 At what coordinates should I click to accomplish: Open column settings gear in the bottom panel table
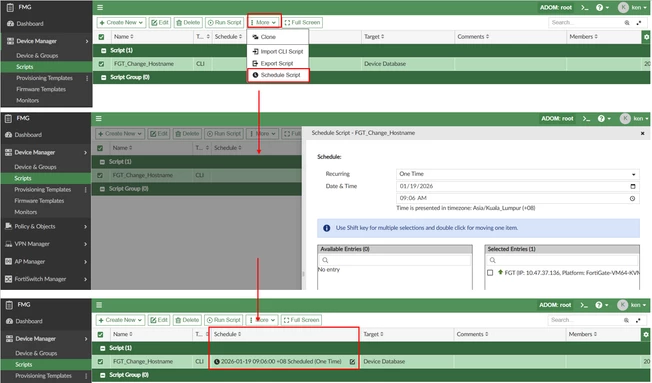click(646, 334)
